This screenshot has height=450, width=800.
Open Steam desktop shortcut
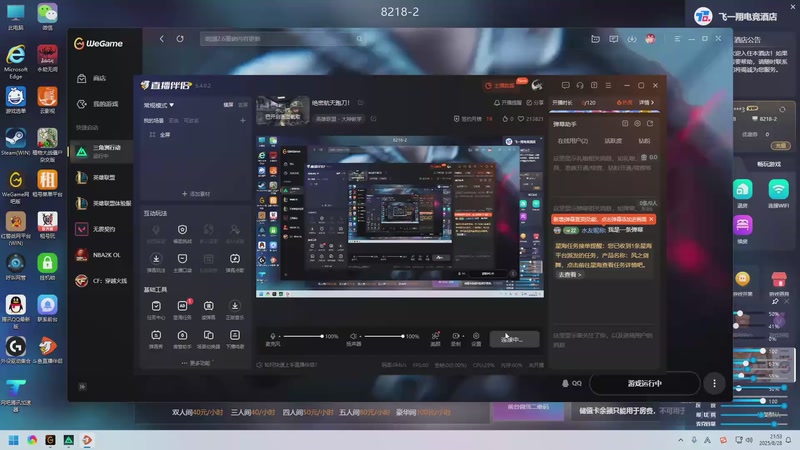(15, 142)
